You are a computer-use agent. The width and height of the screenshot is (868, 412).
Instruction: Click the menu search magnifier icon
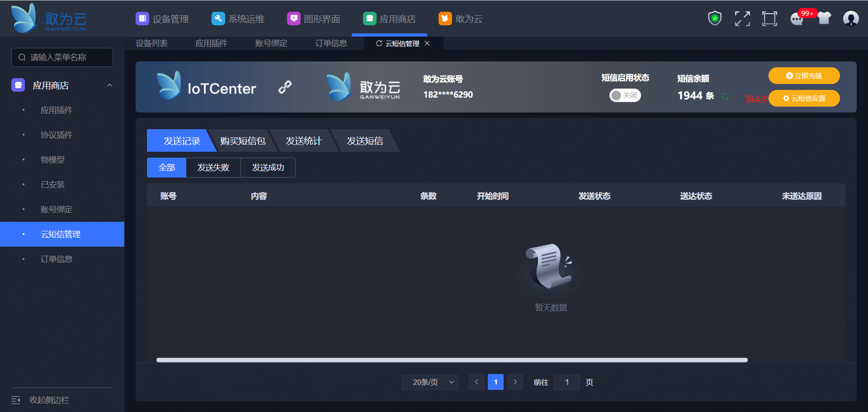22,57
